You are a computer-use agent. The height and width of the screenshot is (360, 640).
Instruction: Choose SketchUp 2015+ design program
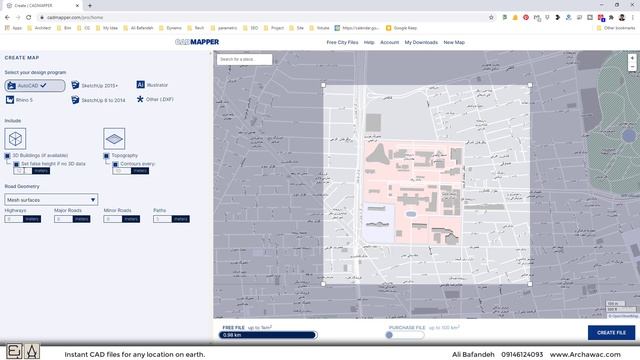94,85
